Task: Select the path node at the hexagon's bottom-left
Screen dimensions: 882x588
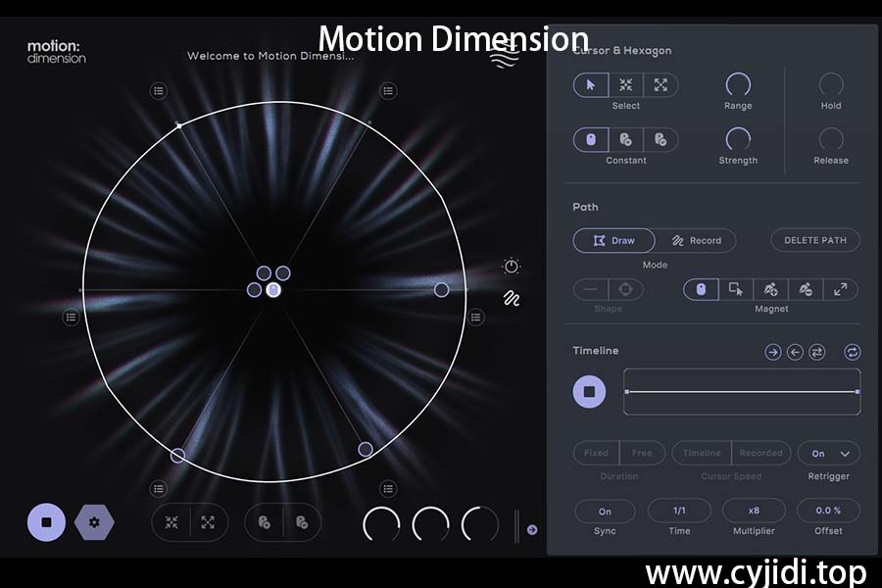Action: click(177, 455)
